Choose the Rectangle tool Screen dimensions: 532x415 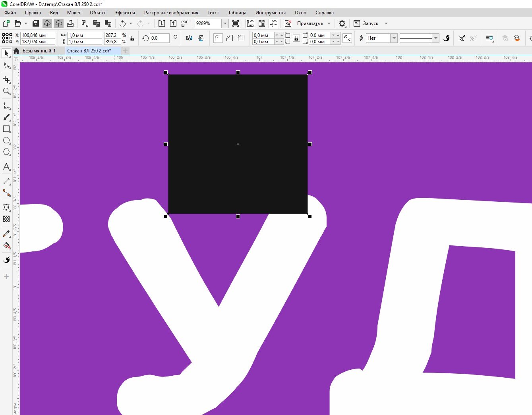coord(6,129)
